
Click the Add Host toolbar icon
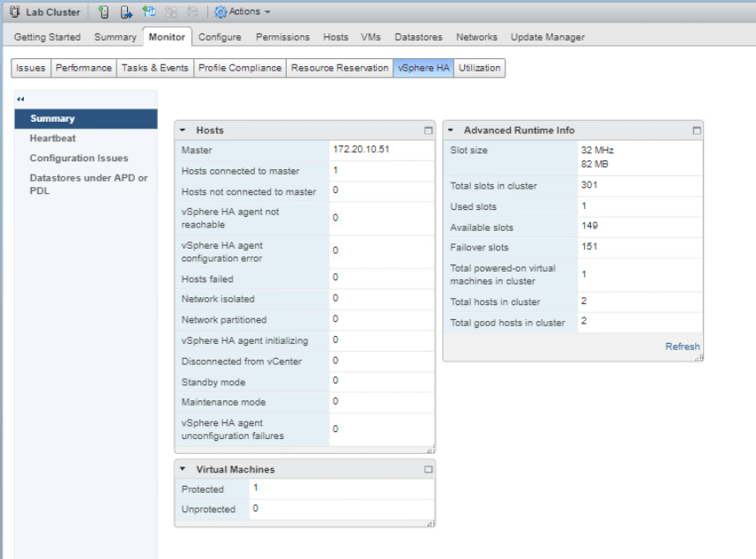(104, 12)
